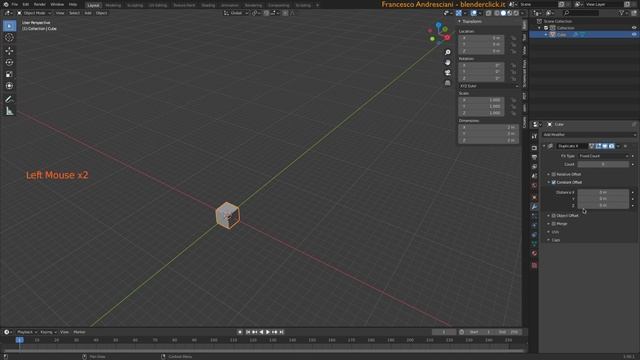Open the timeline Marker menu
The width and height of the screenshot is (640, 360).
pos(79,332)
